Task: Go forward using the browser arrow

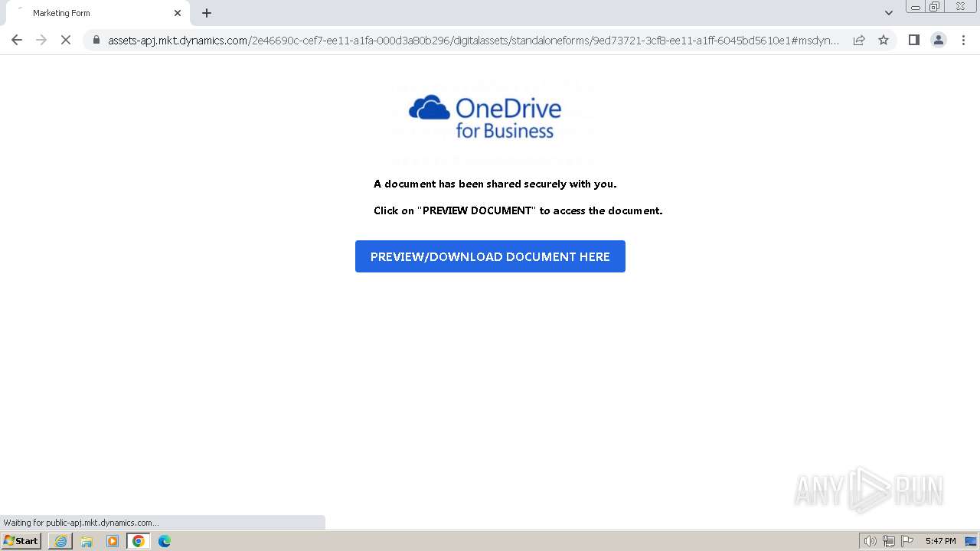Action: (41, 40)
